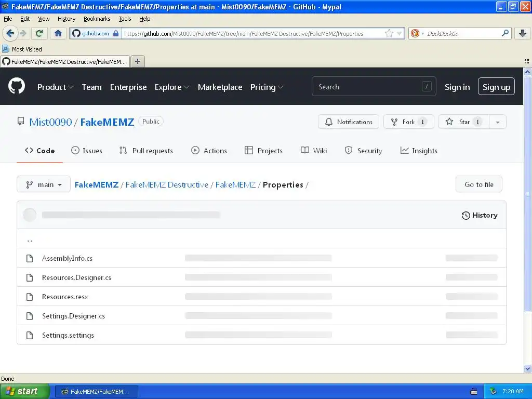Open the Projects tab

(263, 151)
